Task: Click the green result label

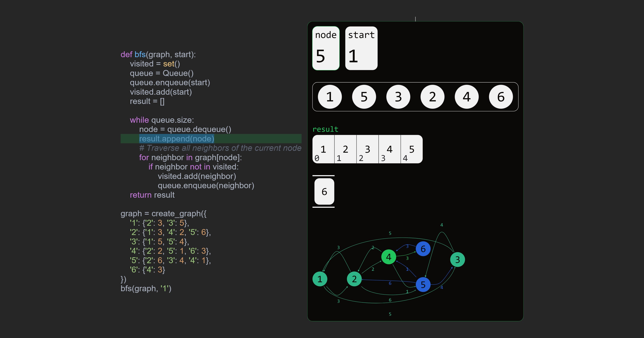Action: (325, 129)
